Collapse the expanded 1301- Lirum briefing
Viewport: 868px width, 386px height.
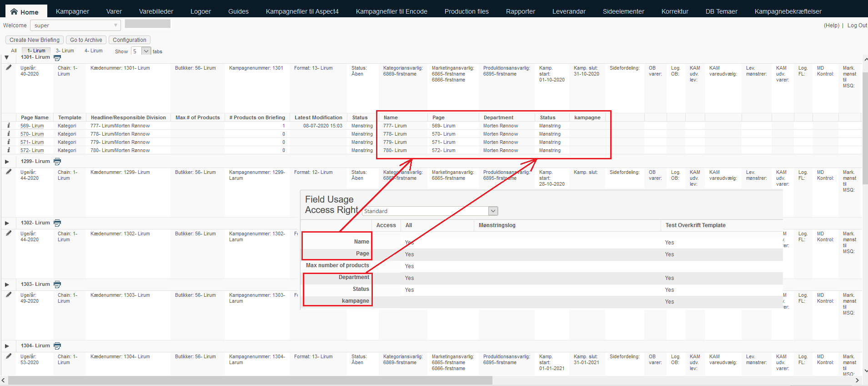pyautogui.click(x=6, y=57)
